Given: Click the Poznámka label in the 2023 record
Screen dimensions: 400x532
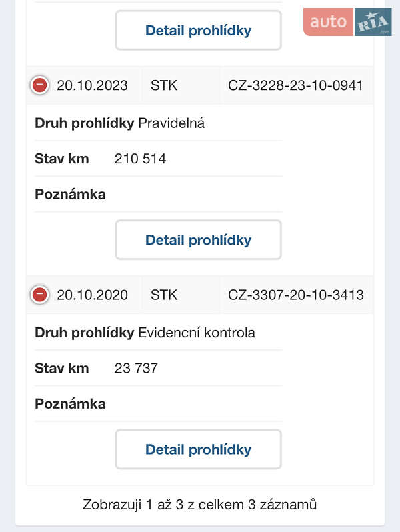Looking at the screenshot, I should tap(70, 195).
